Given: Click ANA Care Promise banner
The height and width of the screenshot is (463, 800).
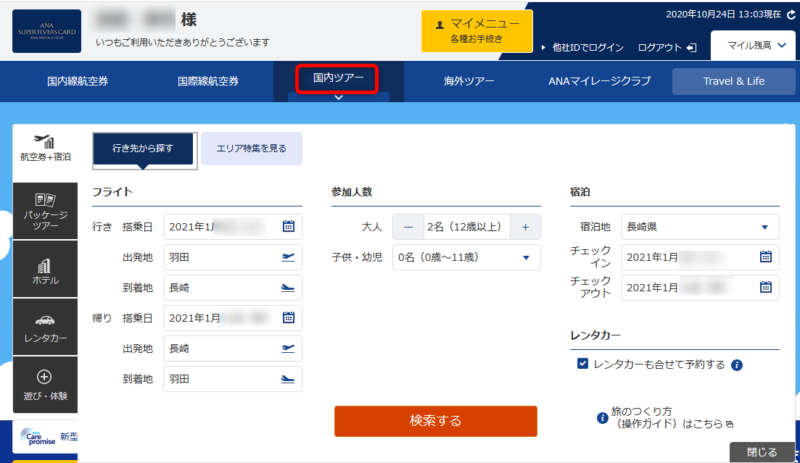Looking at the screenshot, I should click(x=45, y=437).
